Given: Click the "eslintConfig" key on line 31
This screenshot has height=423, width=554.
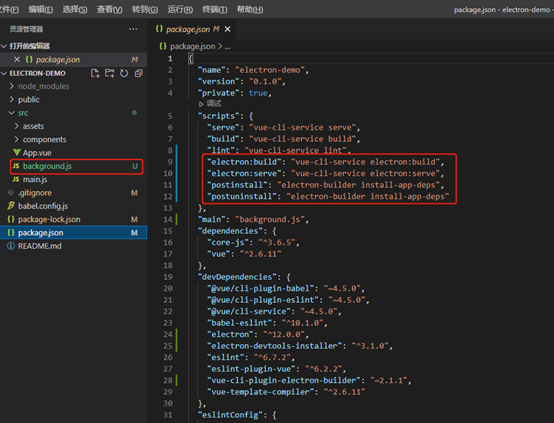Looking at the screenshot, I should tap(230, 415).
